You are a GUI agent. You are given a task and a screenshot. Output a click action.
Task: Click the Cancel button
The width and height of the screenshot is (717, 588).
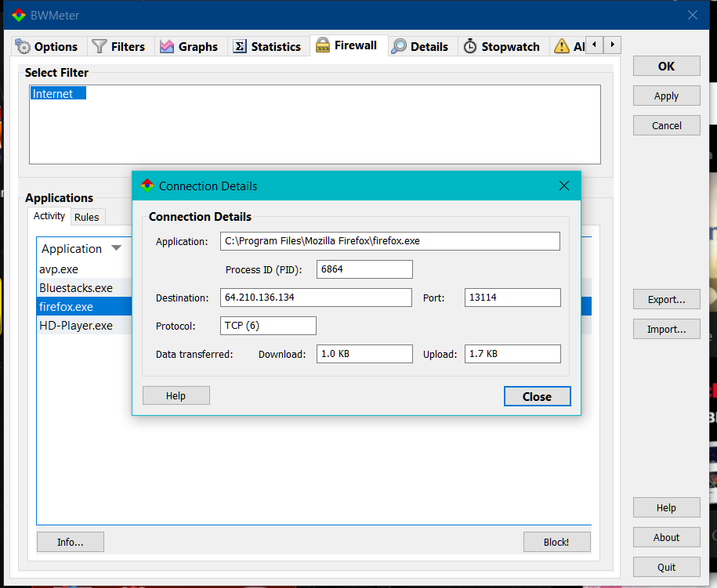[x=666, y=125]
